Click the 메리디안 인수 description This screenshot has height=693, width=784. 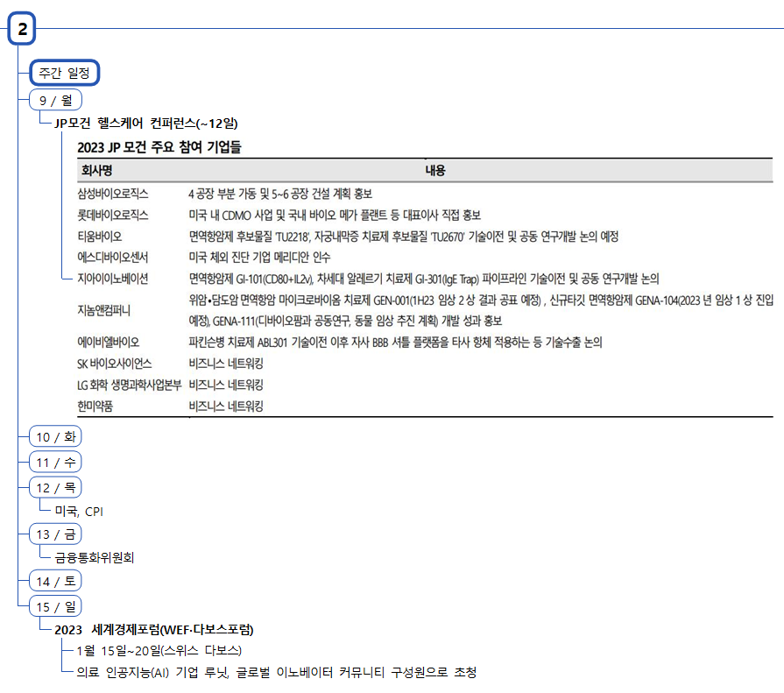click(x=259, y=257)
